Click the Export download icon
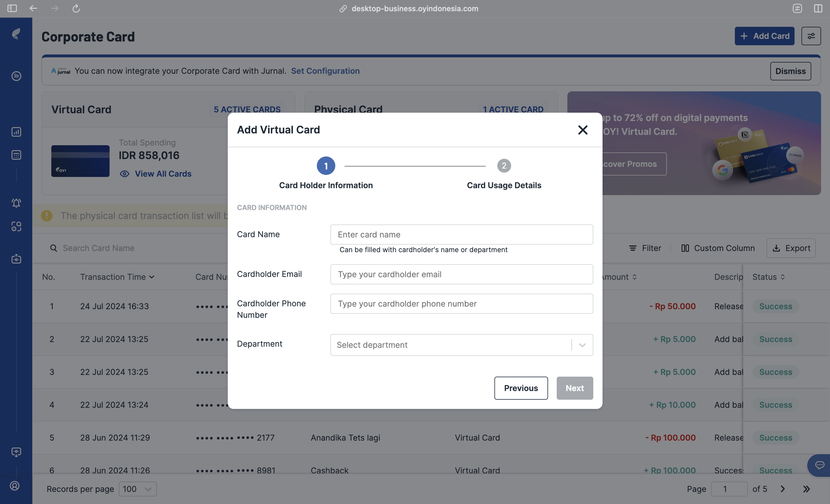Screen dimensions: 830x504 777,248
